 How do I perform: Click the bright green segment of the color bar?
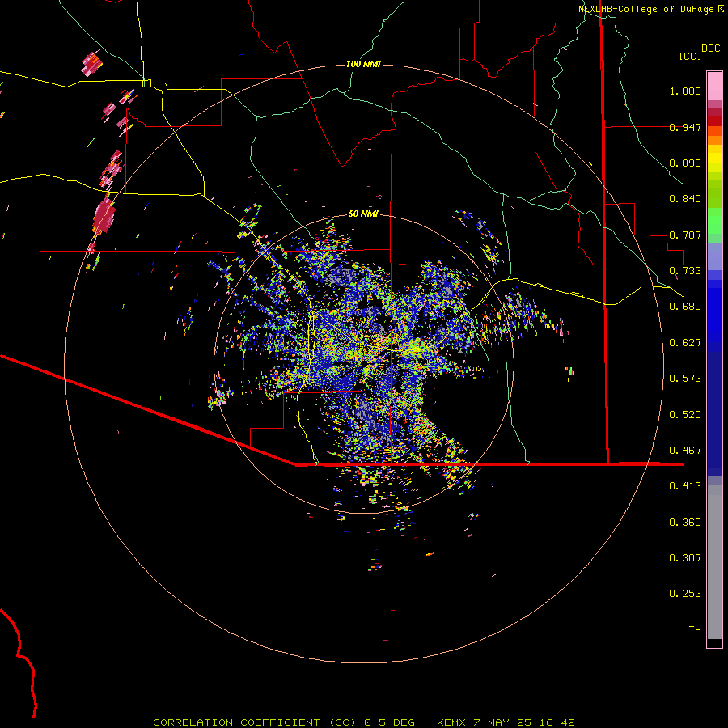tap(714, 221)
